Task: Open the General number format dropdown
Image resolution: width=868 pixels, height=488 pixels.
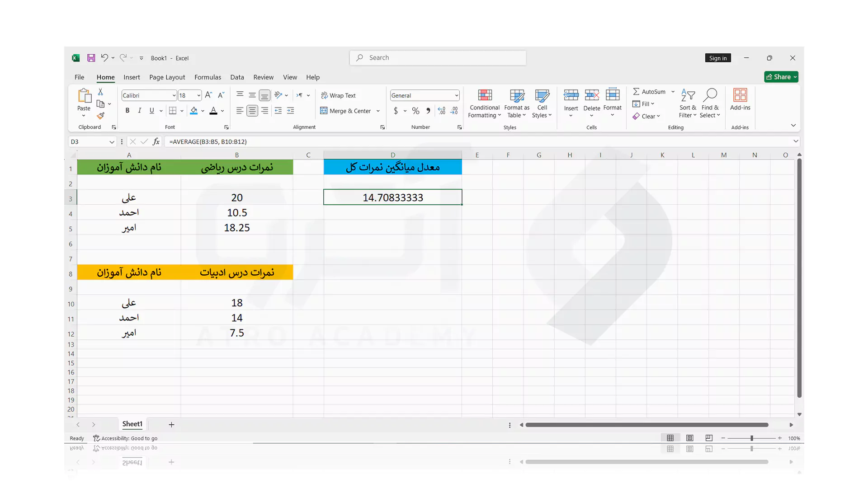Action: pyautogui.click(x=457, y=95)
